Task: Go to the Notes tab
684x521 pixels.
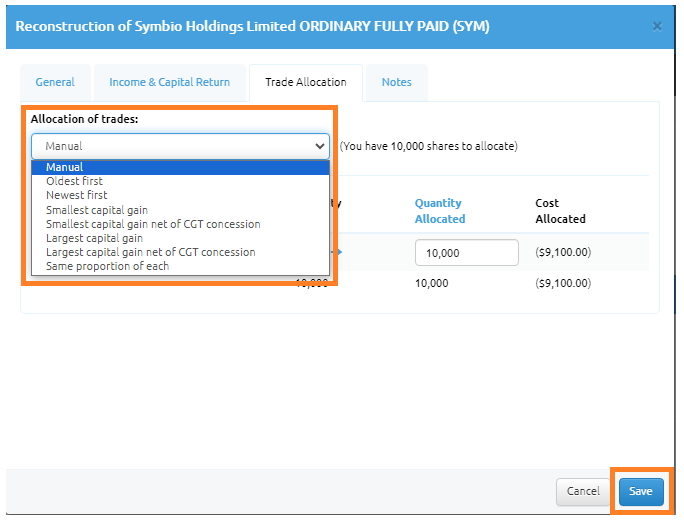Action: (396, 82)
